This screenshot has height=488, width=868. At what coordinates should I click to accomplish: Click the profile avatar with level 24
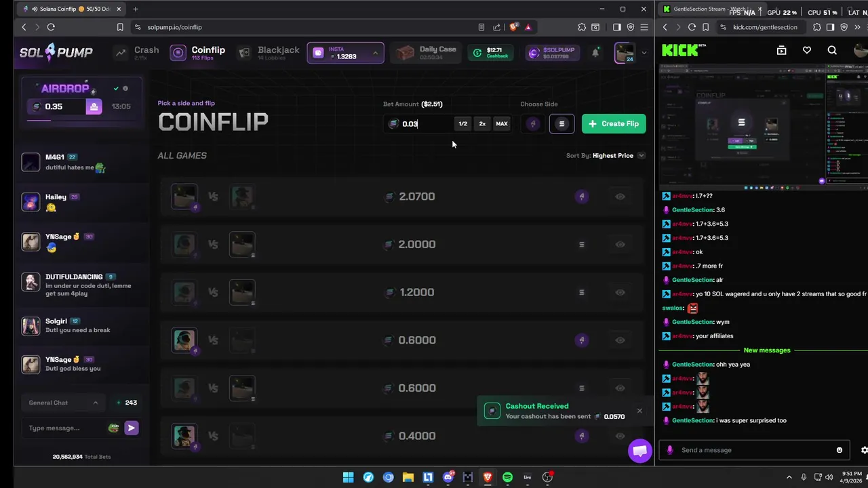pos(625,53)
